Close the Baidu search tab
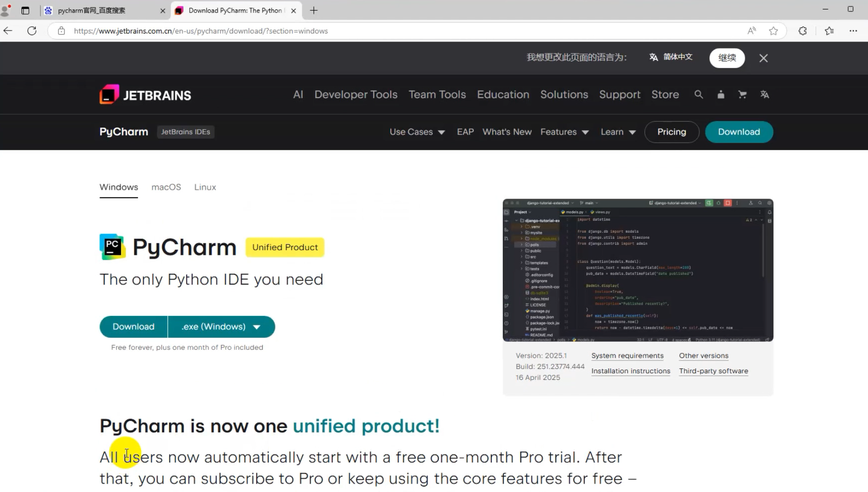The image size is (868, 492). tap(163, 11)
